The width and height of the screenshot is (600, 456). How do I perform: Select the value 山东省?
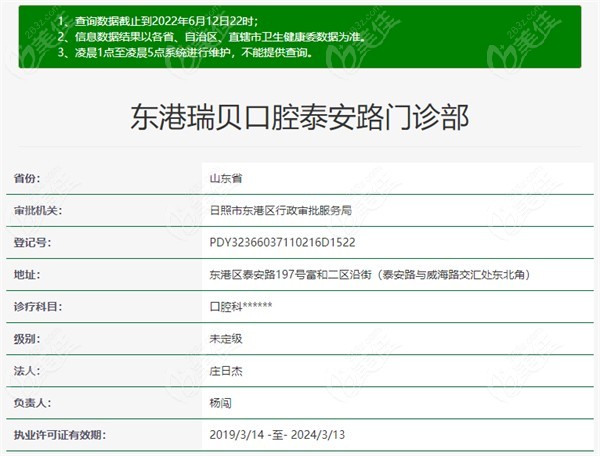coord(226,178)
